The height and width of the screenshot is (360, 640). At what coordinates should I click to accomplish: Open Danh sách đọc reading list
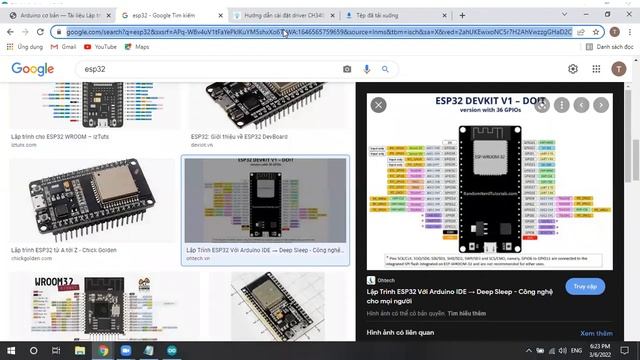pyautogui.click(x=609, y=47)
